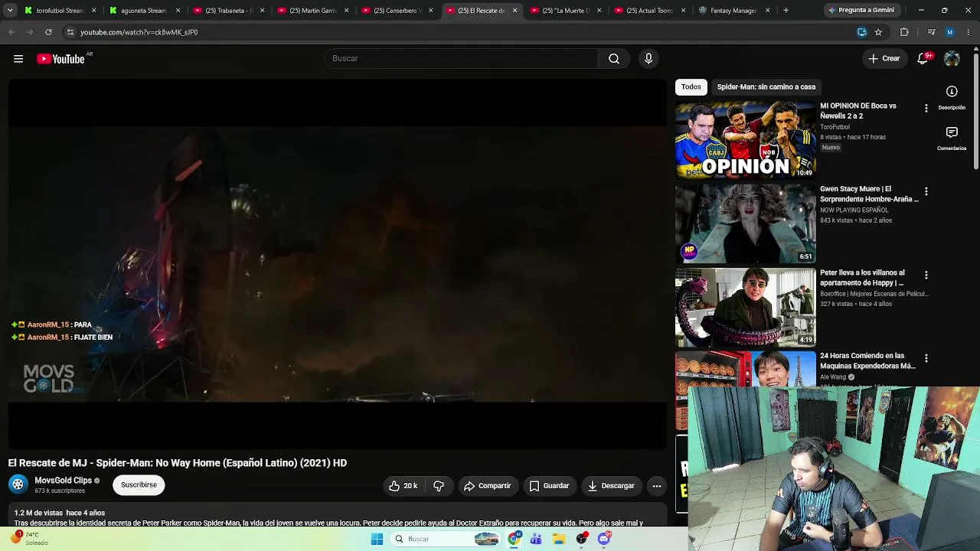980x551 pixels.
Task: Open the tab search dropdown in Chrome
Action: 9,11
